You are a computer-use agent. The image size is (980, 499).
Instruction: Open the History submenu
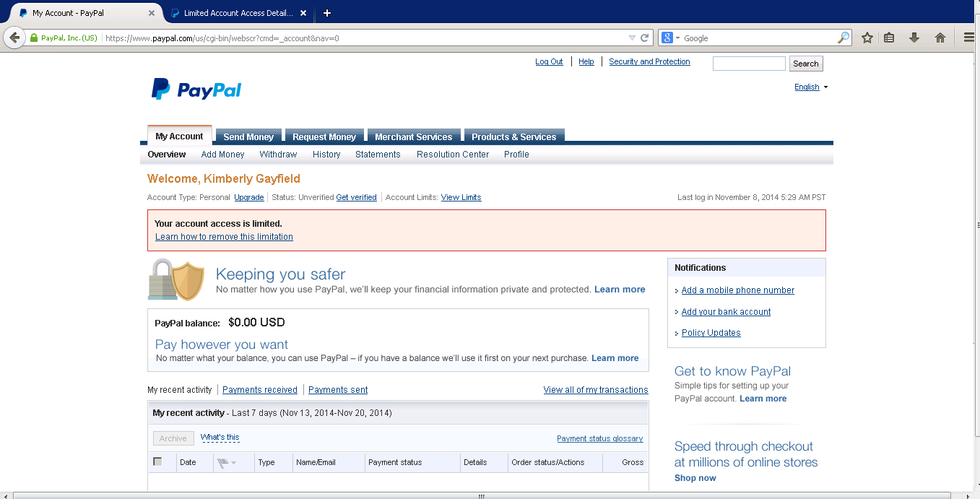coord(326,155)
